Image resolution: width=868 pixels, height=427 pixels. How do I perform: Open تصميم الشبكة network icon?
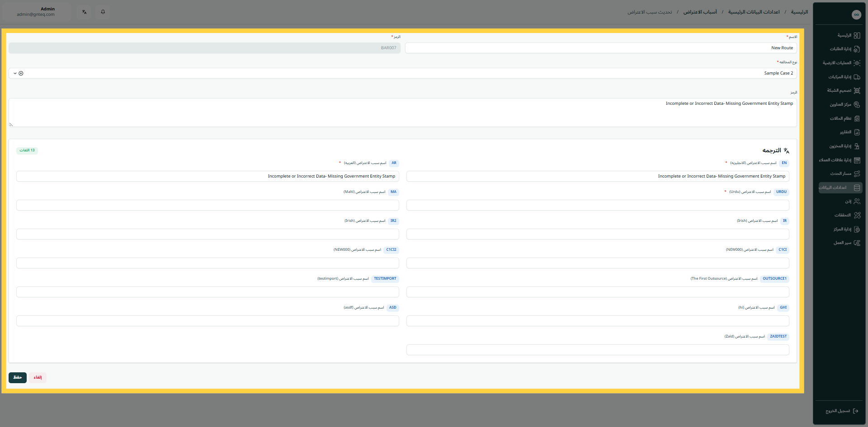point(857,91)
